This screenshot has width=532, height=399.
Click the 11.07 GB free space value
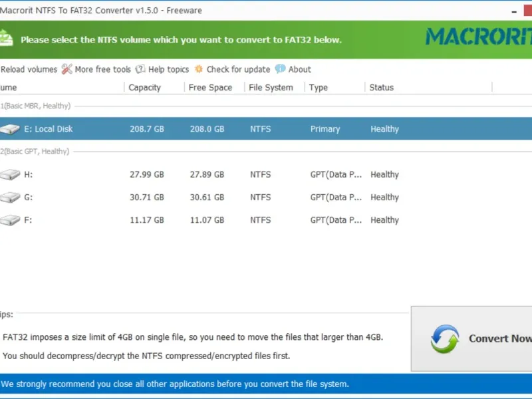207,220
